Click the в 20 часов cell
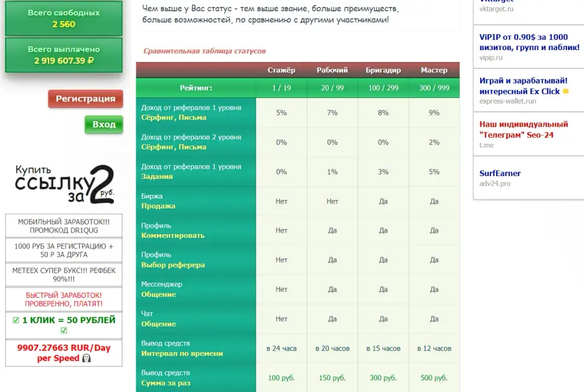Viewport: 584px width, 392px height. pos(332,349)
